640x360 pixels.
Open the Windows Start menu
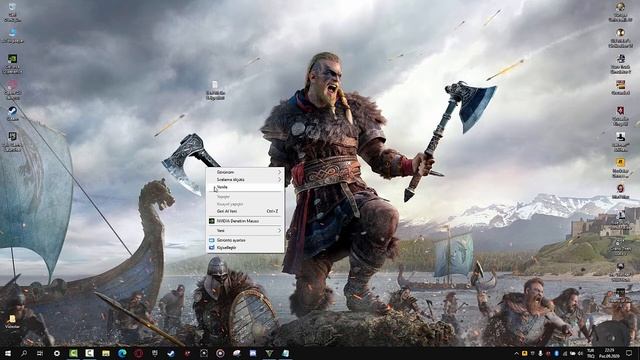pos(7,353)
